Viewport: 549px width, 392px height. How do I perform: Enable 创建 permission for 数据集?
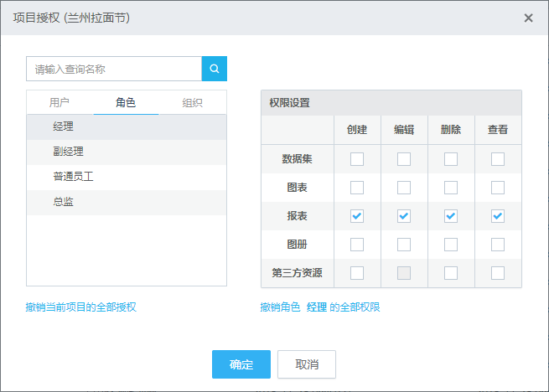coord(357,159)
